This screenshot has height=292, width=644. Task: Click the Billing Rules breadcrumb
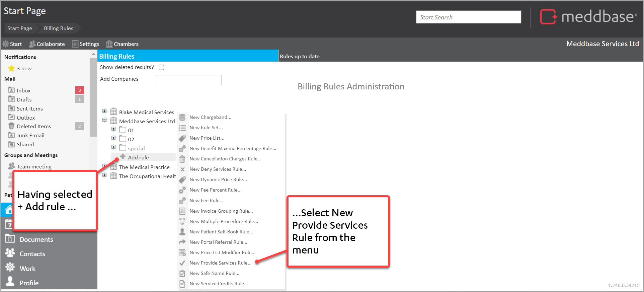(58, 28)
